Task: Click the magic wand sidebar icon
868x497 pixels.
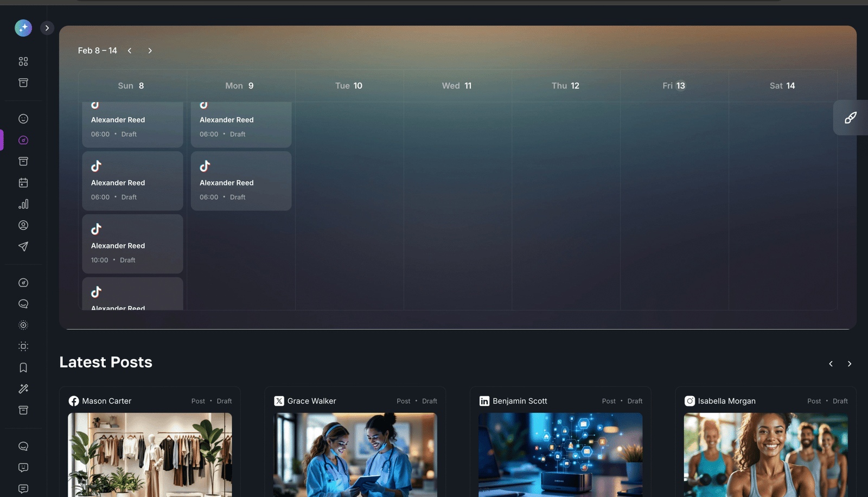Action: point(23,388)
